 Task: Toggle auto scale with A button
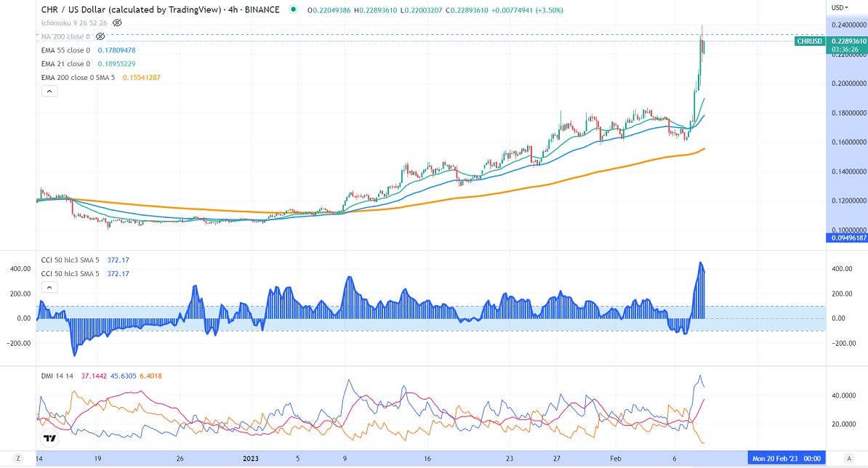coord(849,459)
